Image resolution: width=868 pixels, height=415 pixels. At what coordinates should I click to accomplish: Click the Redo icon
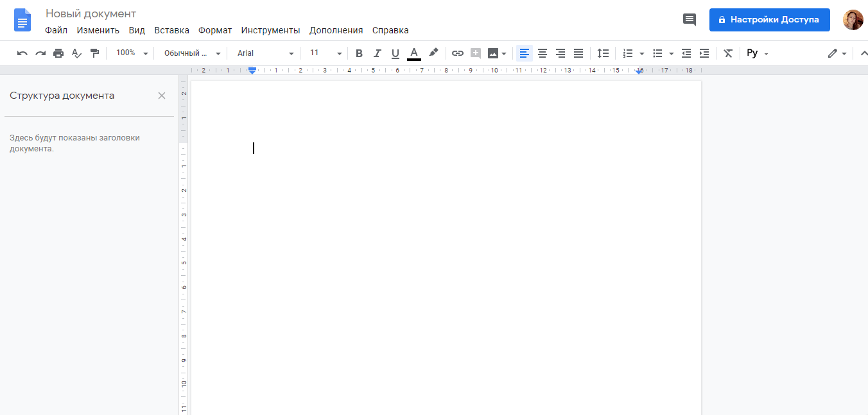tap(40, 53)
